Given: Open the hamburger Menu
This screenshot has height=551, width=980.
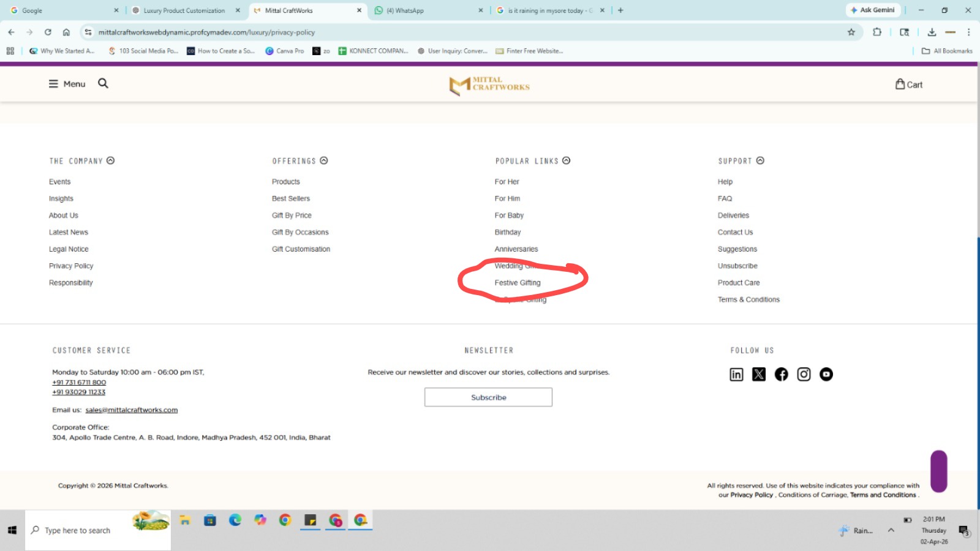Looking at the screenshot, I should coord(67,84).
